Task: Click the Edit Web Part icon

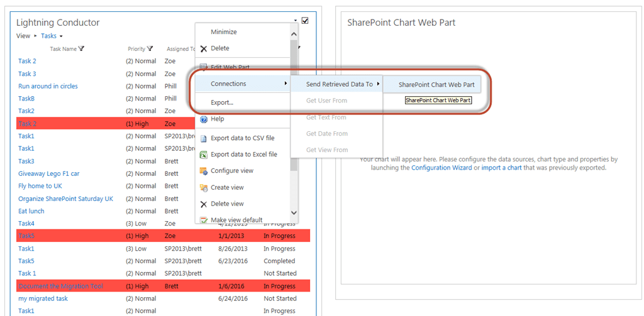Action: pos(203,67)
